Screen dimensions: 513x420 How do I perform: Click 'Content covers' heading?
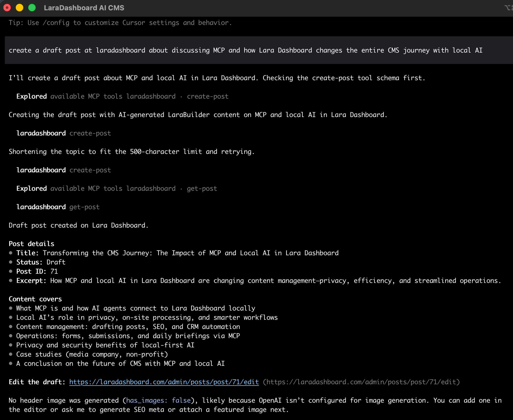click(35, 299)
